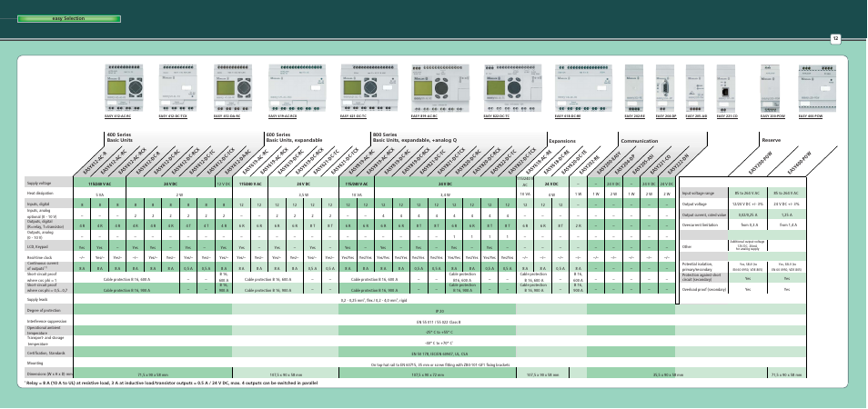
Task: Click the 'IP 20' degree of protection value
Action: [439, 311]
